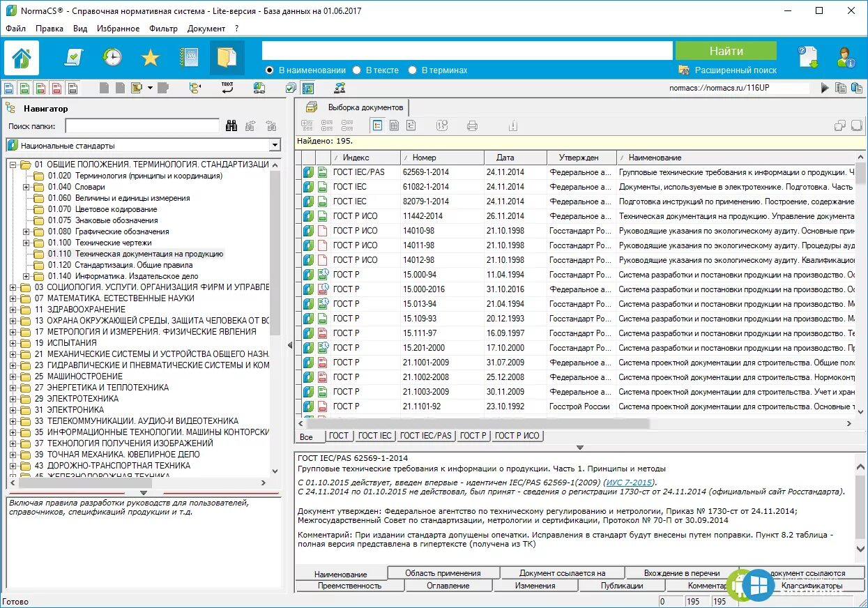Click the blue document filter icon

point(8,88)
